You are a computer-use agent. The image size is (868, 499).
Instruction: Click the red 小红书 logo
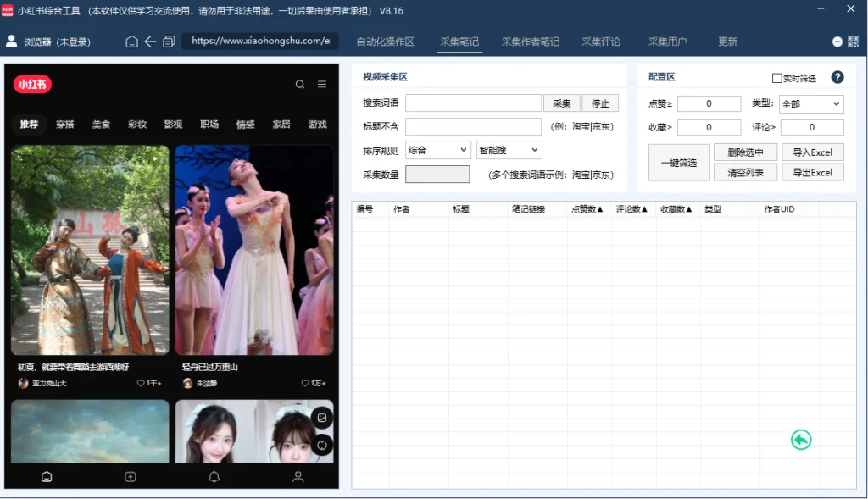click(x=33, y=84)
